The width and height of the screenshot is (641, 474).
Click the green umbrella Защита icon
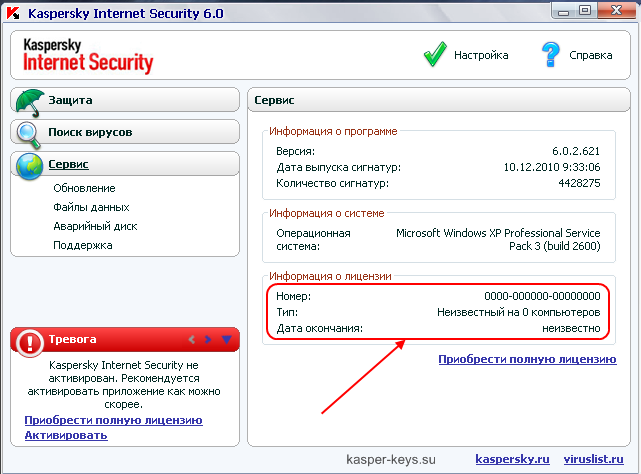30,100
